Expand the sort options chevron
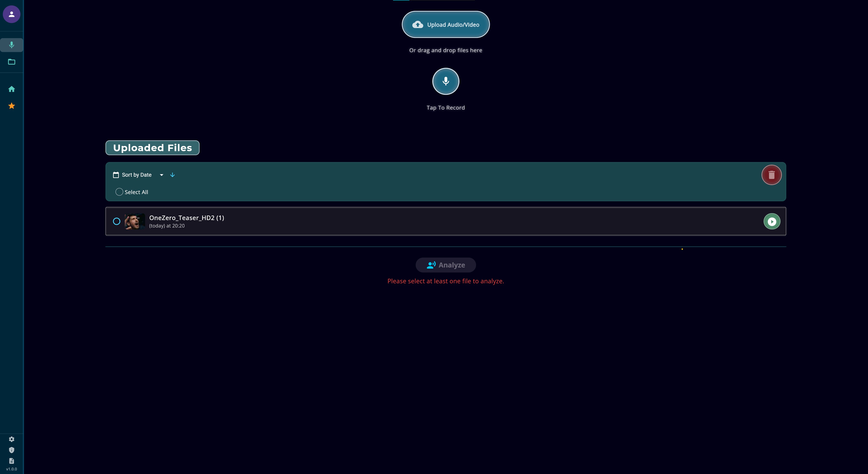The width and height of the screenshot is (868, 474). point(161,175)
